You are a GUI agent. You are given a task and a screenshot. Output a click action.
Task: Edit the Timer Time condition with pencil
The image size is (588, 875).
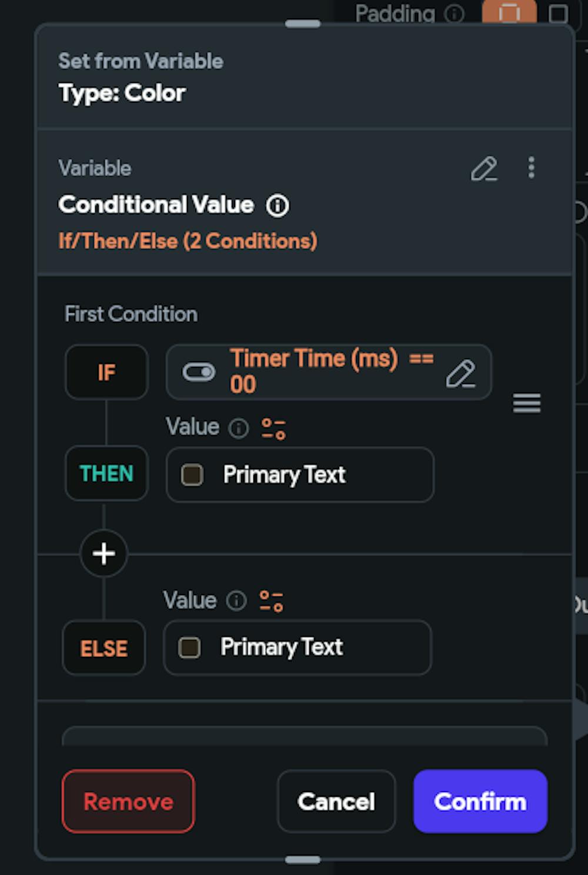(460, 373)
